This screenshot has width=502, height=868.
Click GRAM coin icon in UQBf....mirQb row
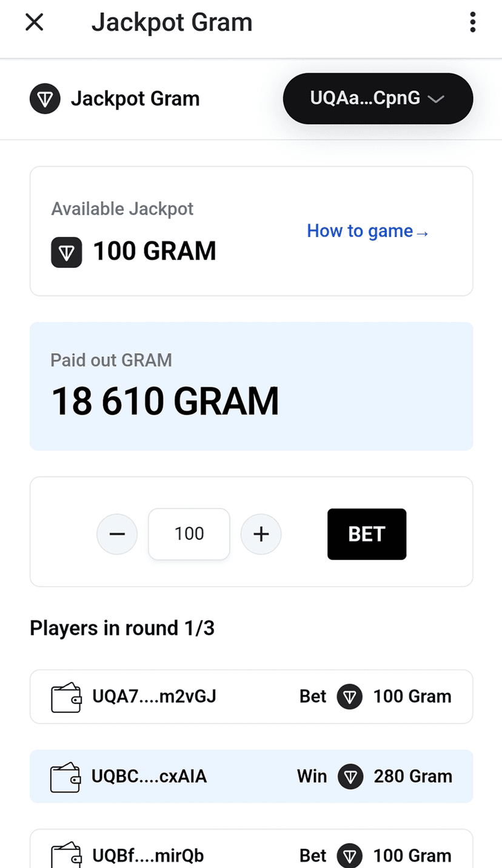350,855
